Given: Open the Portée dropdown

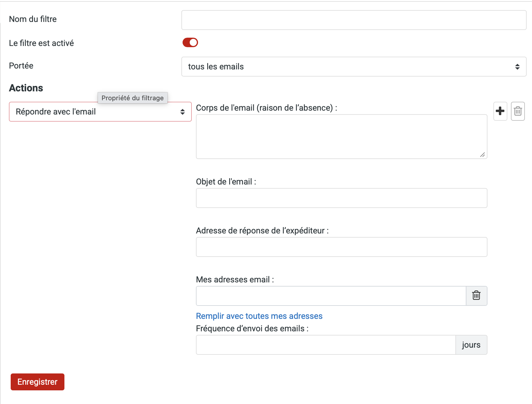Looking at the screenshot, I should (354, 66).
